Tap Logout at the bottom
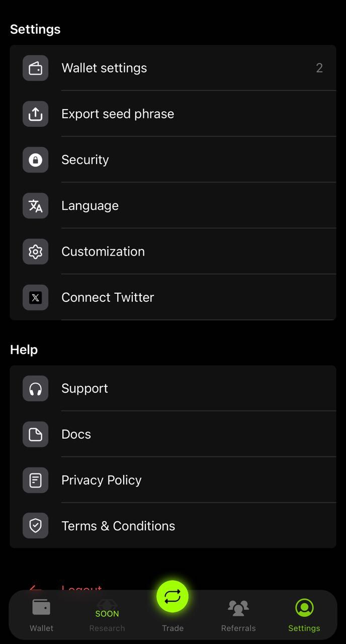This screenshot has height=644, width=346. 81,589
